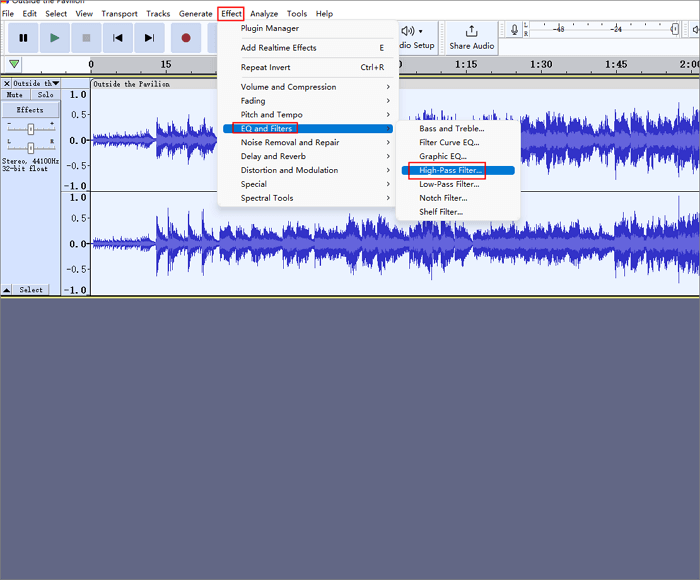Screen dimensions: 700x580
Task: Close the track with the X button
Action: click(7, 83)
